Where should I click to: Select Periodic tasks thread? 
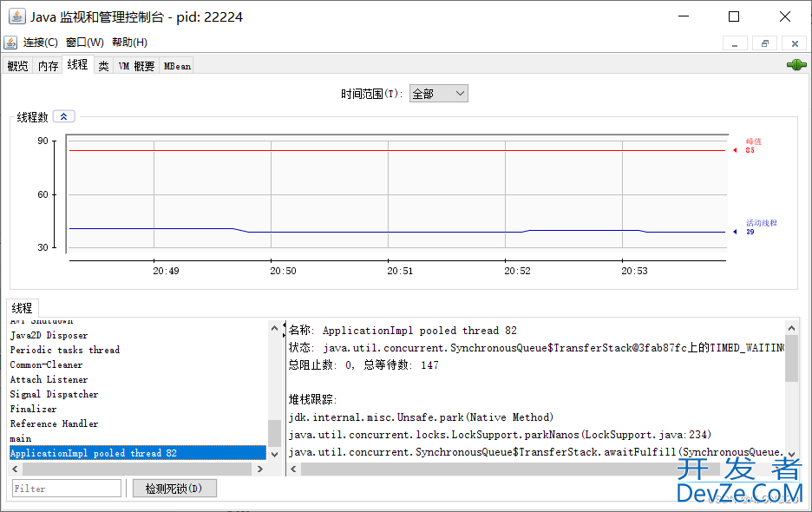pos(138,350)
